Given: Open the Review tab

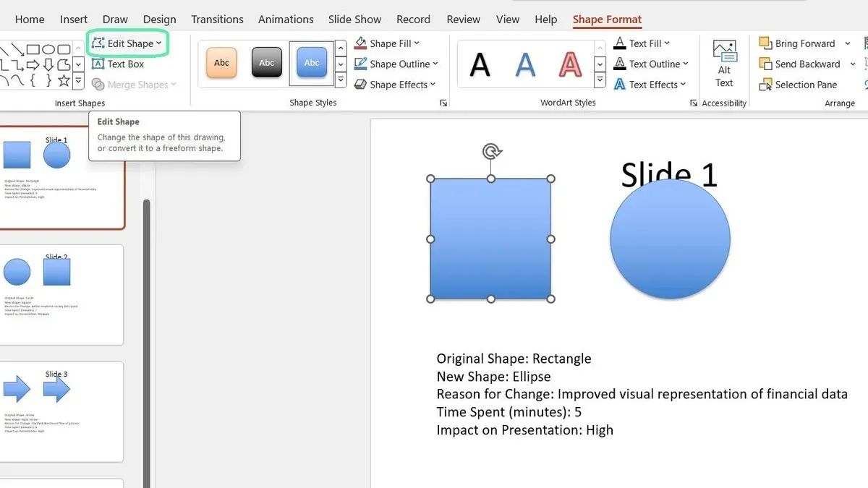Looking at the screenshot, I should click(464, 20).
